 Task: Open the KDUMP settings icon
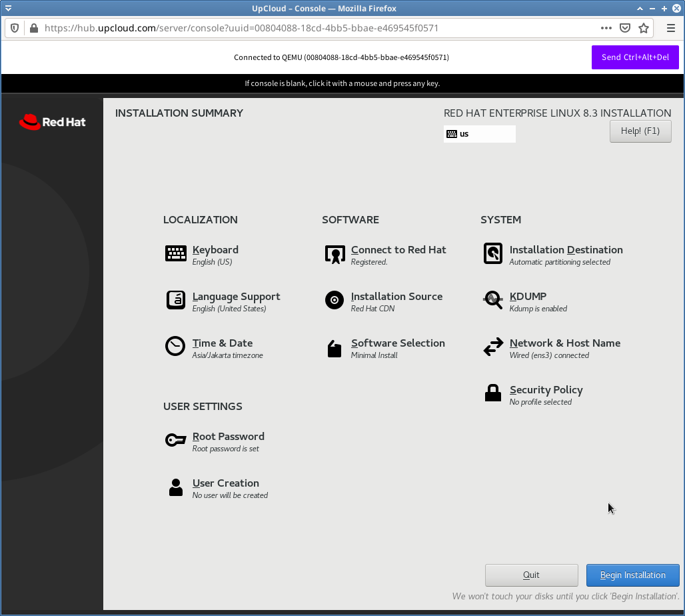(x=493, y=301)
